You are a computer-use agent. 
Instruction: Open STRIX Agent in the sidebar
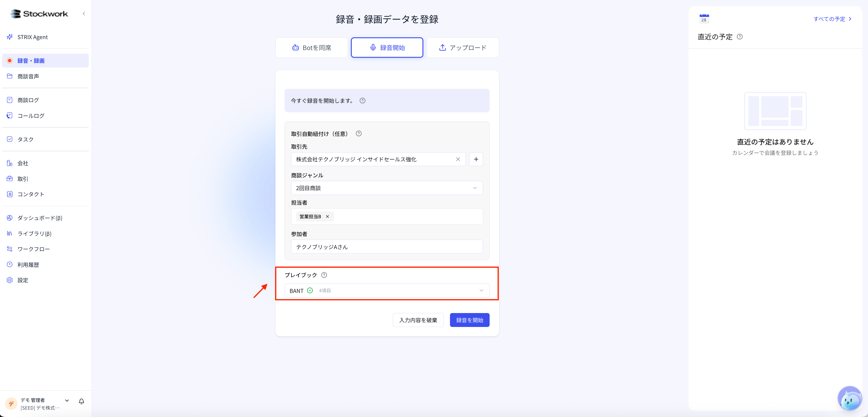click(x=46, y=37)
